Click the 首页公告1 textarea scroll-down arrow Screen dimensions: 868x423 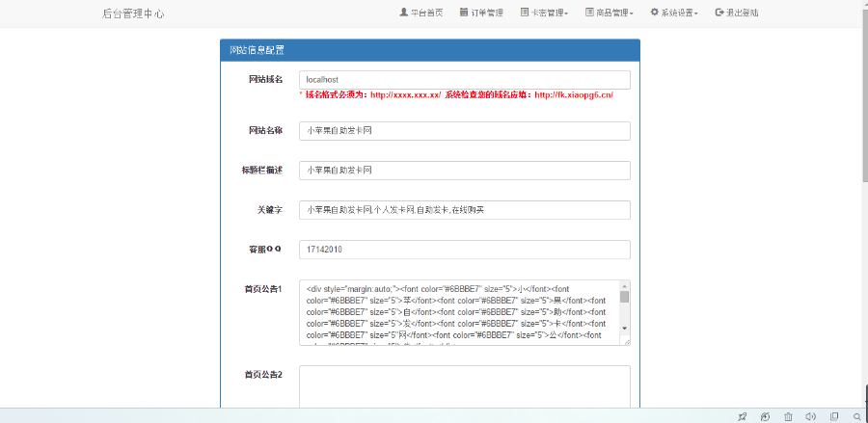click(624, 328)
